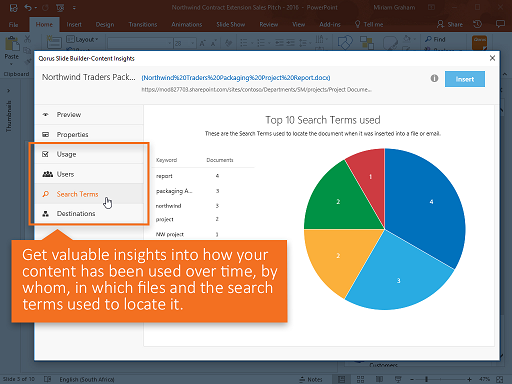Click the Share button in PowerPoint
Image resolution: width=512 pixels, height=384 pixels.
click(450, 24)
